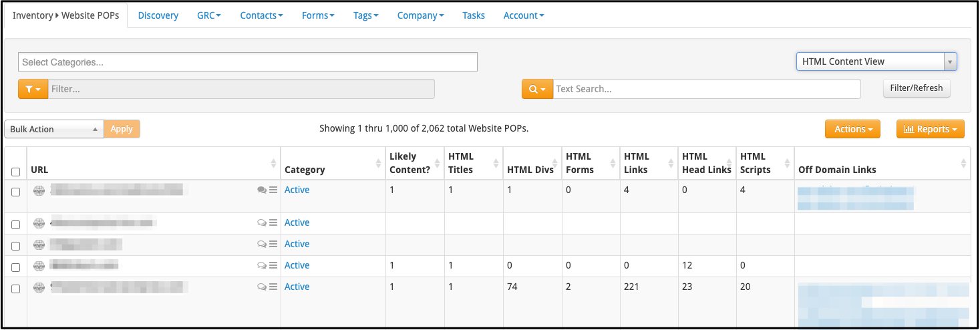
Task: Click Active link in row with 74 HTML Divs
Action: point(297,287)
